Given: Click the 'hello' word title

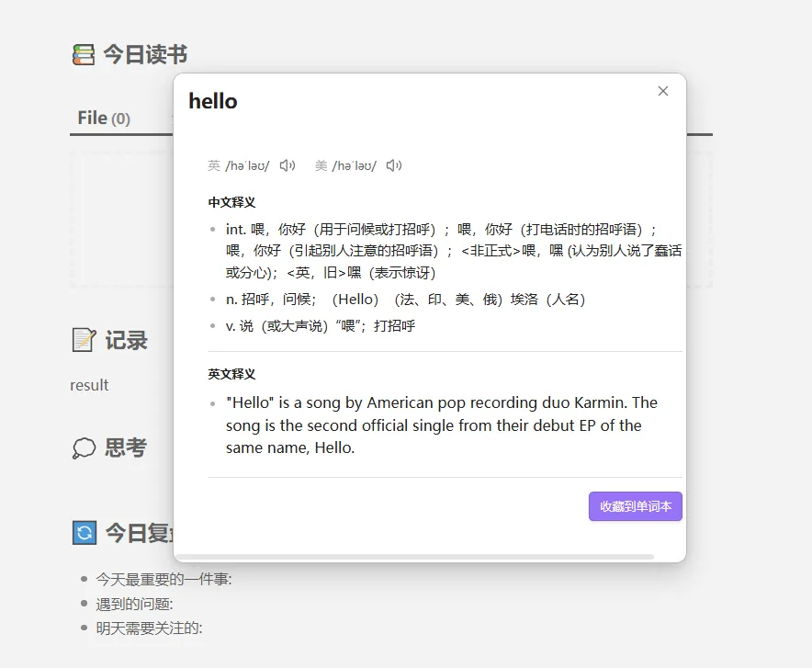Looking at the screenshot, I should tap(213, 101).
